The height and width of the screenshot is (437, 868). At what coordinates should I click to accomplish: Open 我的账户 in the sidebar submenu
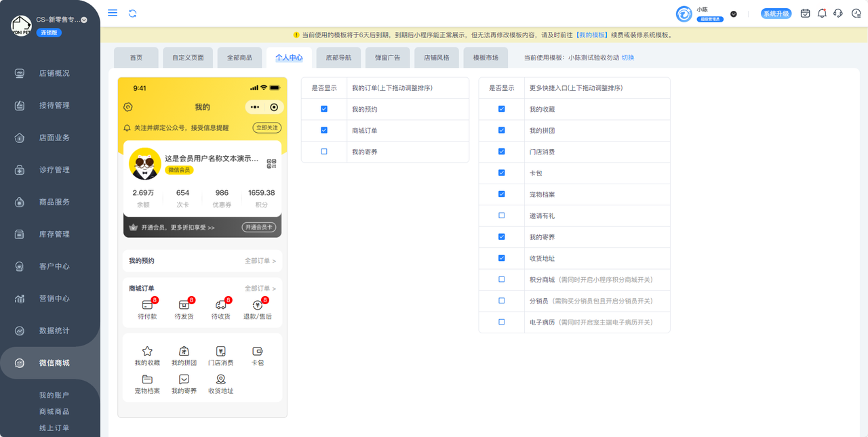[54, 395]
